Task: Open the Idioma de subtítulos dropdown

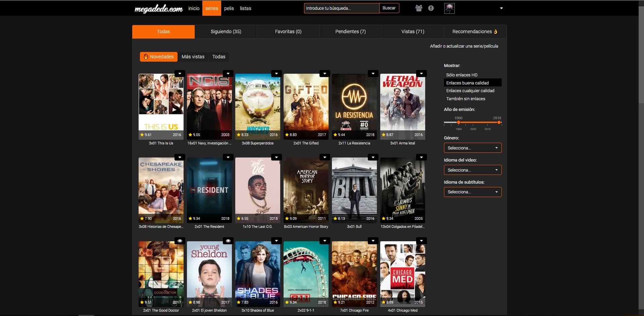Action: pyautogui.click(x=473, y=192)
